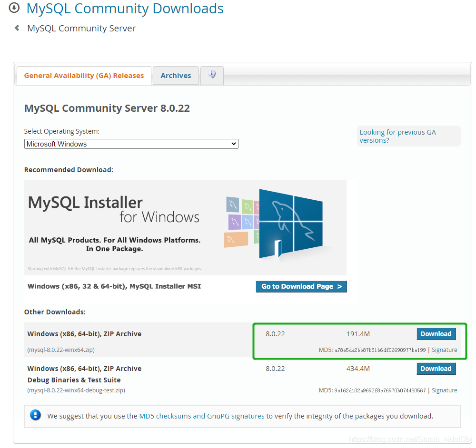Open Looking for previous GA versions link
The width and height of the screenshot is (476, 448).
point(397,136)
